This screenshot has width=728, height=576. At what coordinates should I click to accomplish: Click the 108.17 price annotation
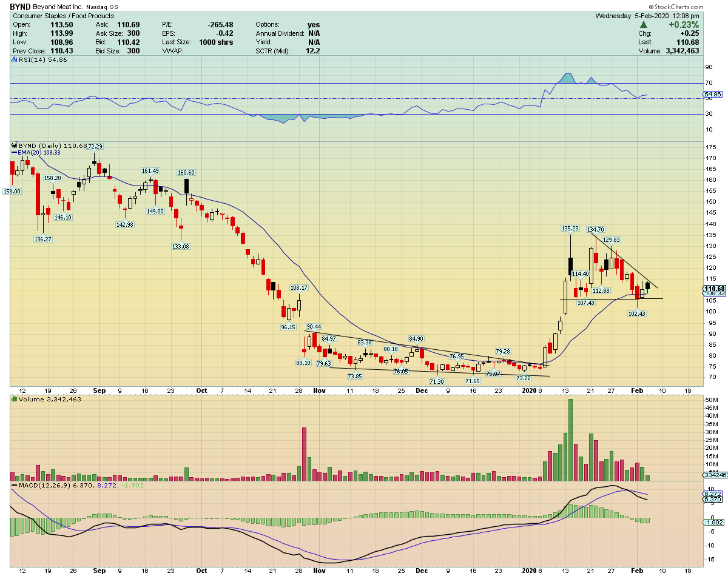(299, 288)
